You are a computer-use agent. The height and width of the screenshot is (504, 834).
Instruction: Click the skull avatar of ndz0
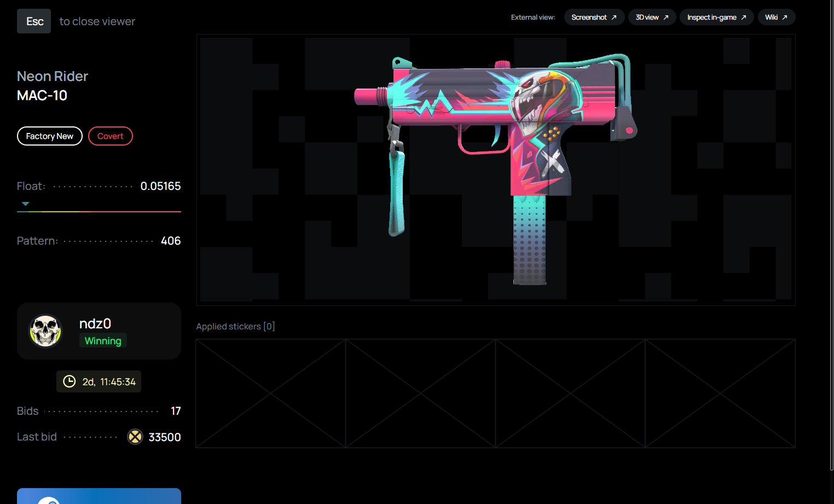click(x=45, y=331)
